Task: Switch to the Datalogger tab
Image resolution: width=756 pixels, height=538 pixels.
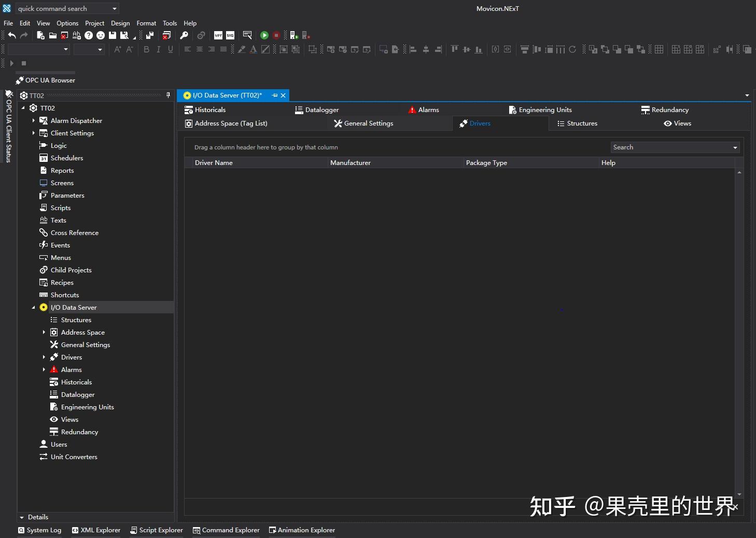Action: [x=317, y=110]
